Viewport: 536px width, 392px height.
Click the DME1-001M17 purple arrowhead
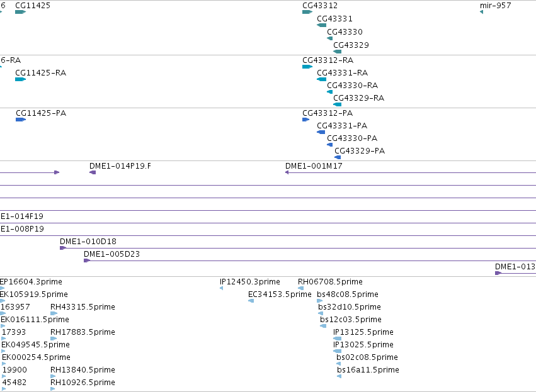[287, 172]
